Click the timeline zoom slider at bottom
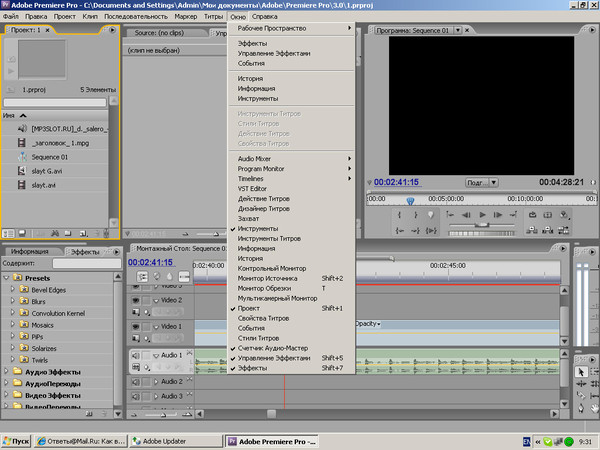Viewport: 600px width, 450px height. point(161,414)
